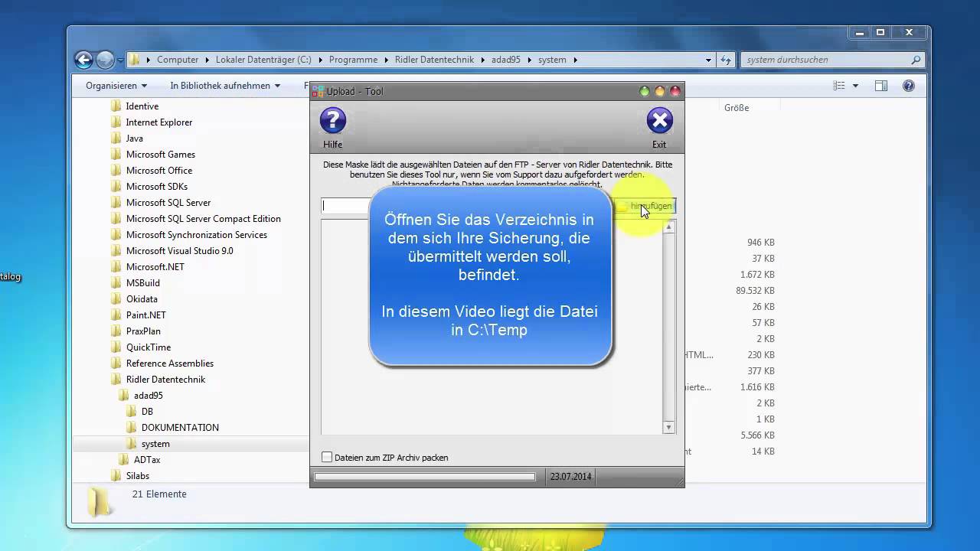Click the file path input field
The image size is (980, 551).
(x=346, y=205)
